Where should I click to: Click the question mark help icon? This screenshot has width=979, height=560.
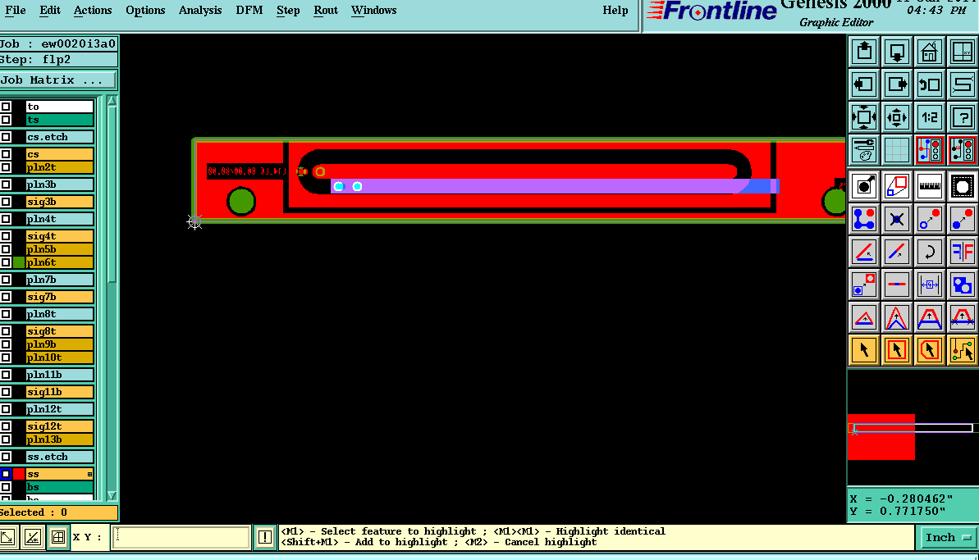pos(962,116)
